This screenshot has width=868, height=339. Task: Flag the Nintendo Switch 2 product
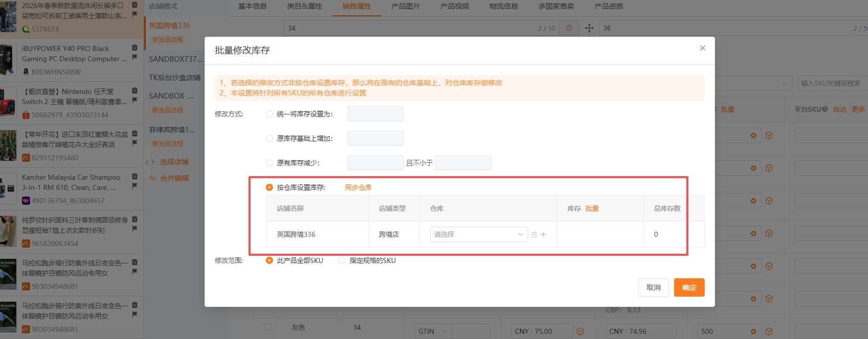[x=135, y=100]
